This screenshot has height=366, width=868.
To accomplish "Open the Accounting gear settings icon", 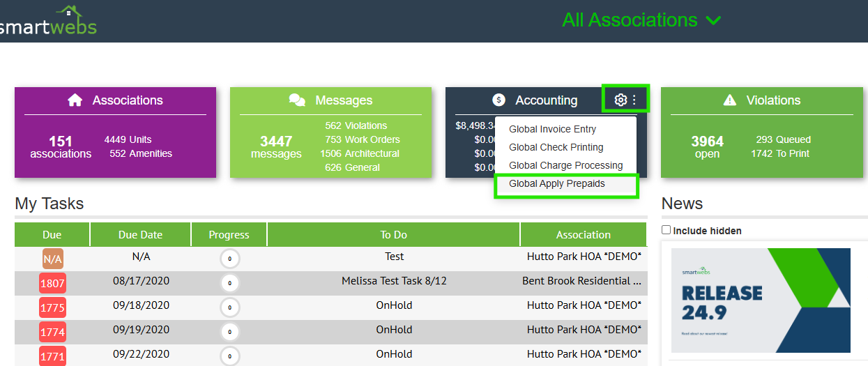I will click(620, 100).
